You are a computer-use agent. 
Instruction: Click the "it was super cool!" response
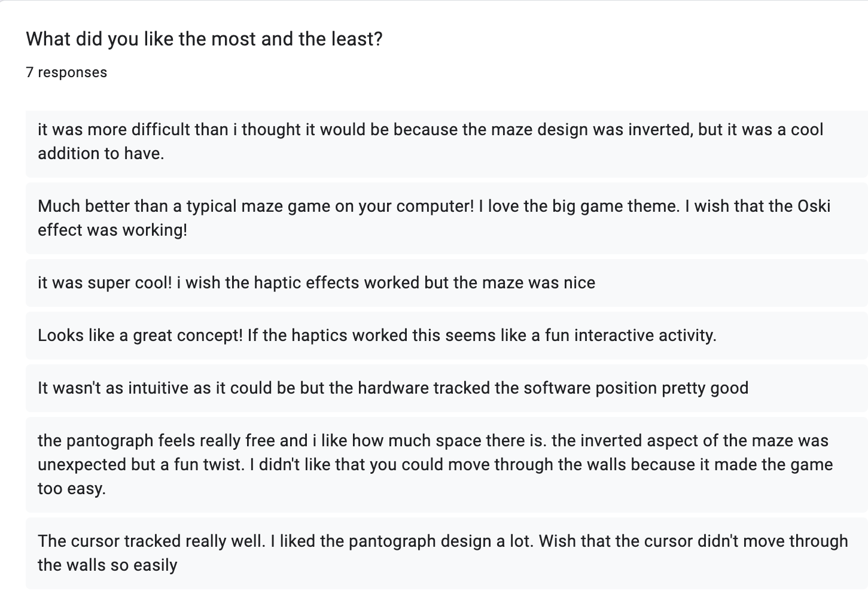point(316,283)
